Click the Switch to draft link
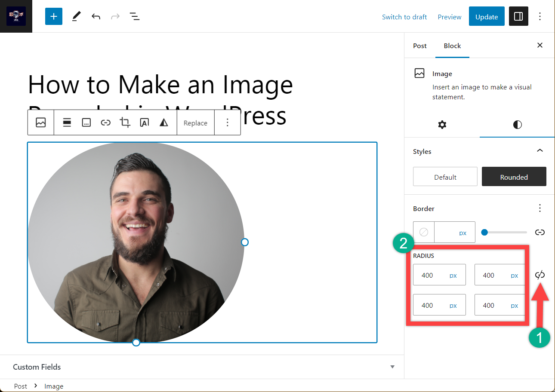 pos(404,17)
